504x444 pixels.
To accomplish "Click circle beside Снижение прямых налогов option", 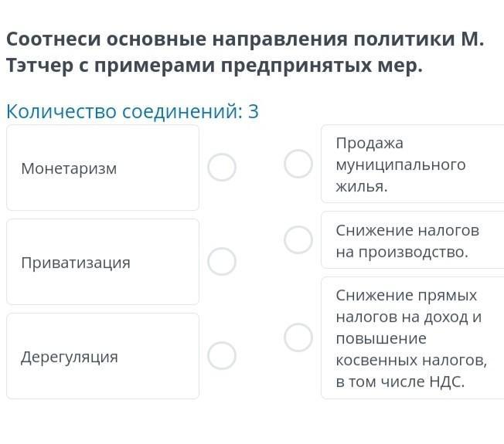I will (298, 337).
